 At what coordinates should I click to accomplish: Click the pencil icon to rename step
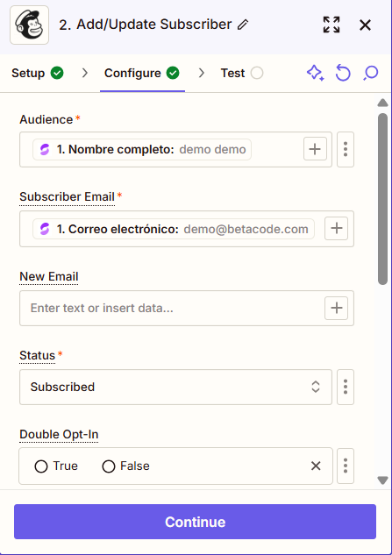243,25
